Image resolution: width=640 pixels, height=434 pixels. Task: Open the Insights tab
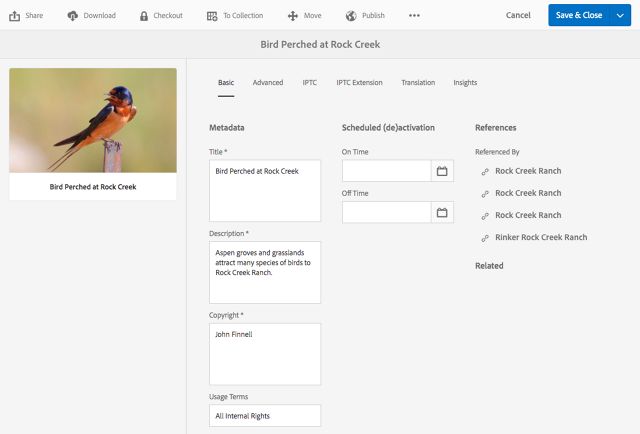(x=465, y=83)
